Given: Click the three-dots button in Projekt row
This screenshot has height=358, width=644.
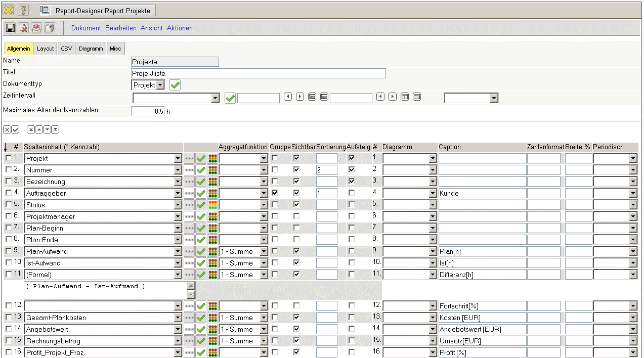Looking at the screenshot, I should coord(189,158).
